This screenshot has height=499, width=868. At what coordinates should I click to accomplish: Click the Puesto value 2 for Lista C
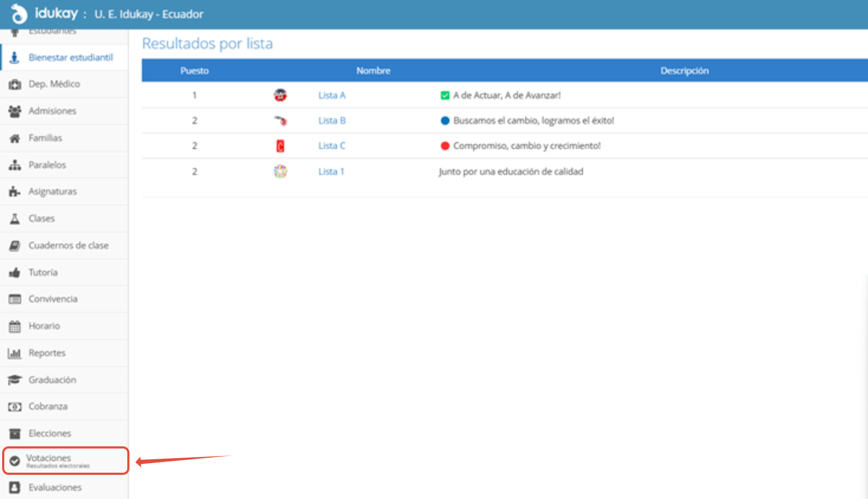194,146
